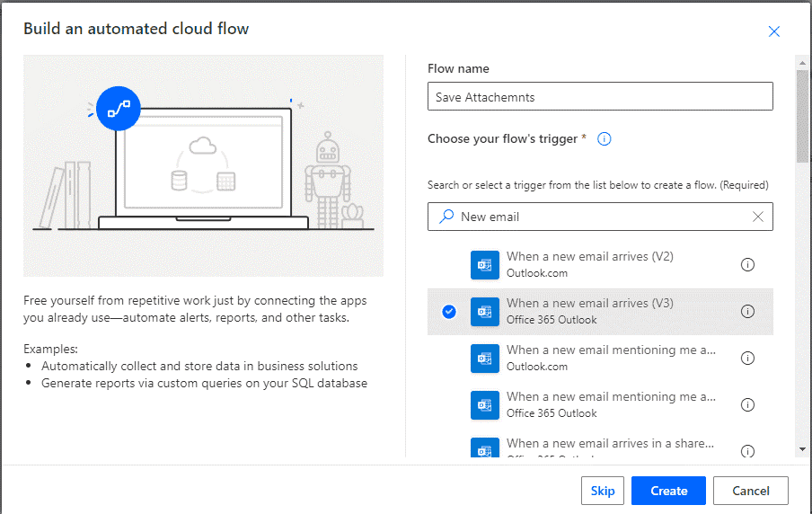Open info tooltip next to Choose your flow's trigger
812x514 pixels.
click(605, 138)
